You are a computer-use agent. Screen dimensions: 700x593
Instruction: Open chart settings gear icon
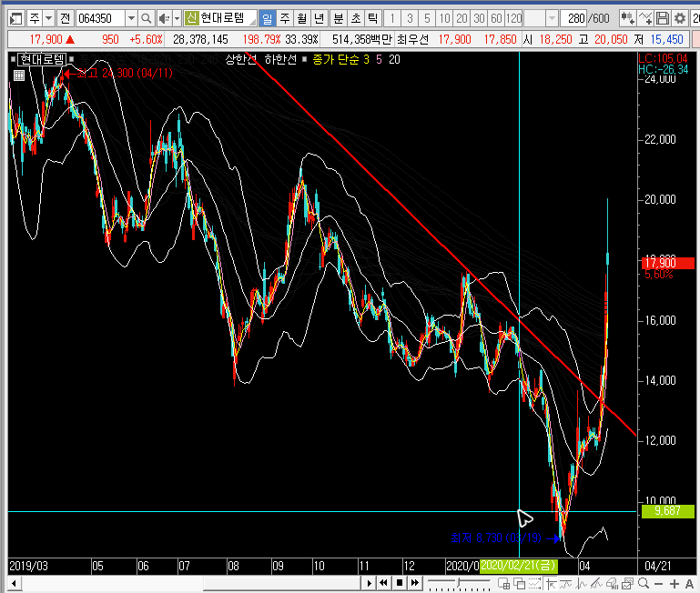coord(680,19)
